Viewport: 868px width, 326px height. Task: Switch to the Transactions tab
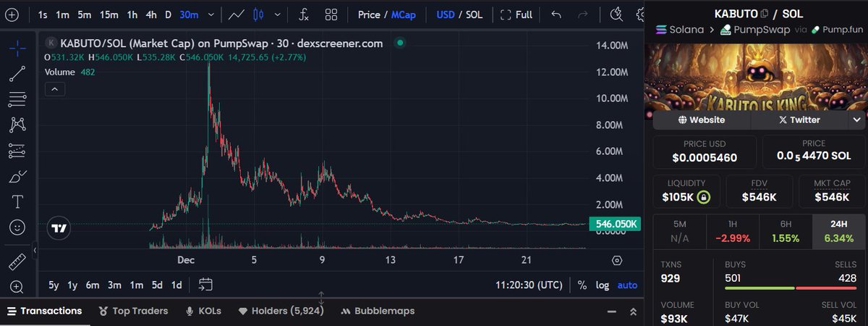tap(44, 311)
